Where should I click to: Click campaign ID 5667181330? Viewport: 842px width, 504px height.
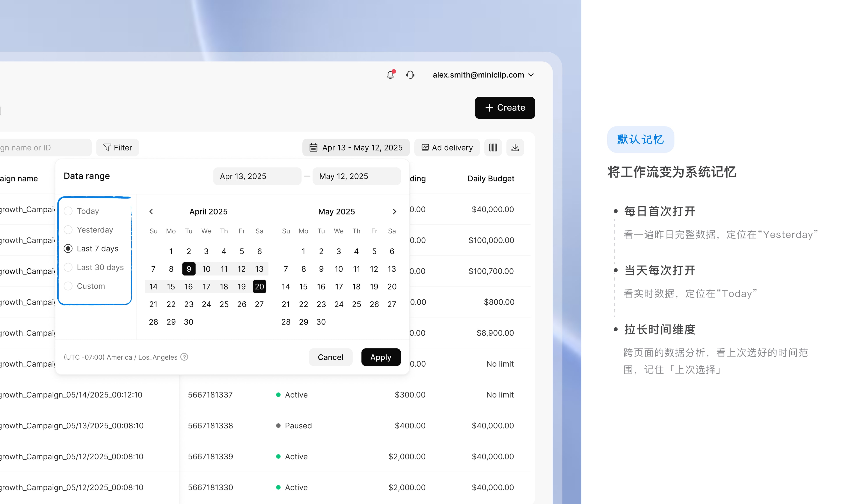(x=210, y=487)
